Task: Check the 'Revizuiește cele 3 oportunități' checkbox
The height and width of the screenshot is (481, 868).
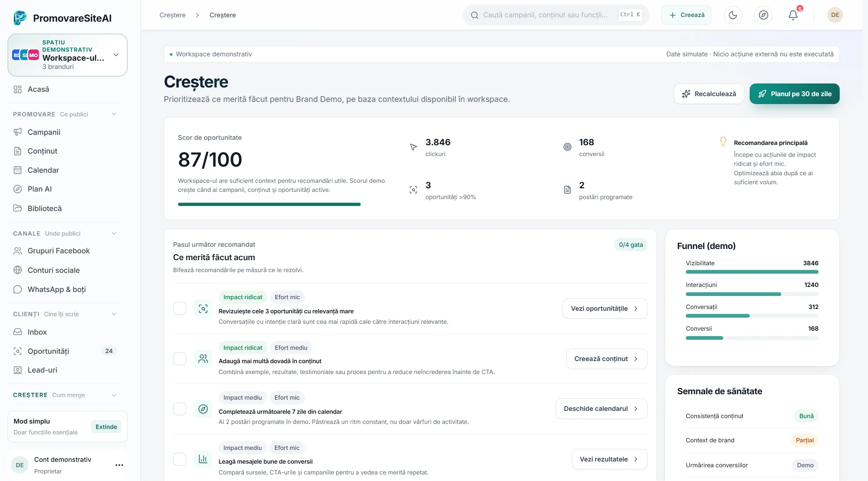Action: (x=179, y=308)
